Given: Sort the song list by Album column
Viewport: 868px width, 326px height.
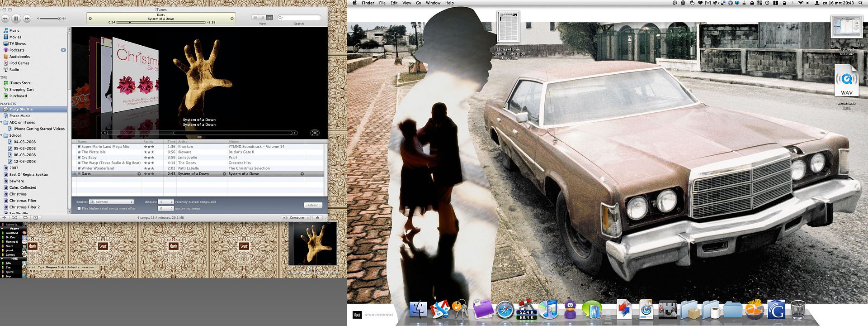Looking at the screenshot, I should (266, 141).
